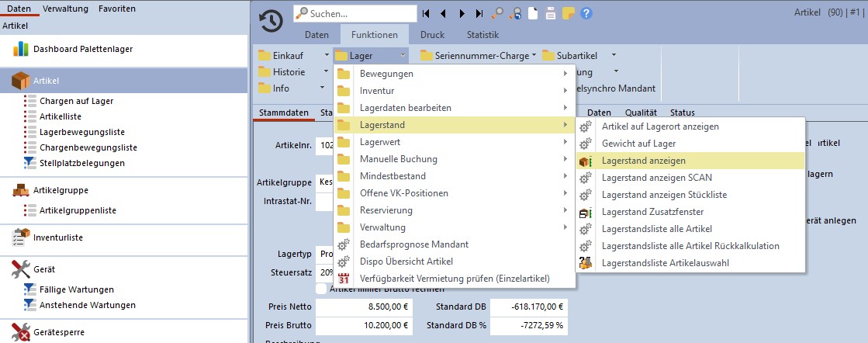Open Gerätesperre crossed tools icon
This screenshot has width=868, height=343.
point(20,332)
